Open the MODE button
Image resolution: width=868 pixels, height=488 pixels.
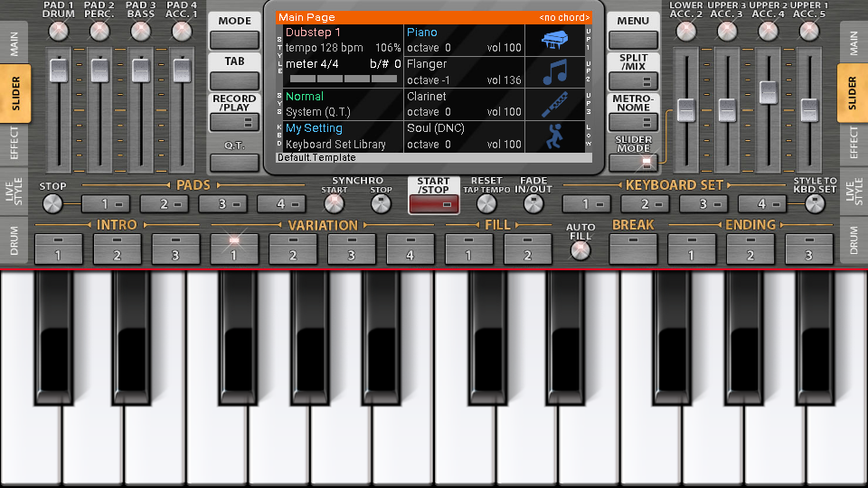(x=234, y=41)
